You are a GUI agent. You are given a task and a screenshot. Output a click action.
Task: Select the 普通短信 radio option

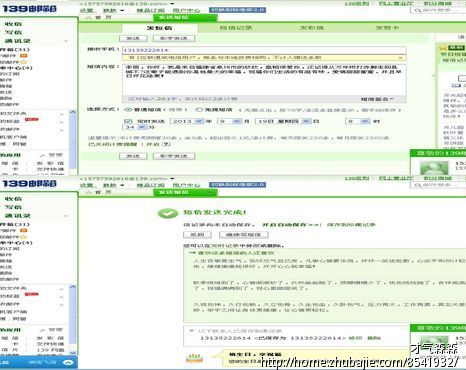(x=128, y=110)
